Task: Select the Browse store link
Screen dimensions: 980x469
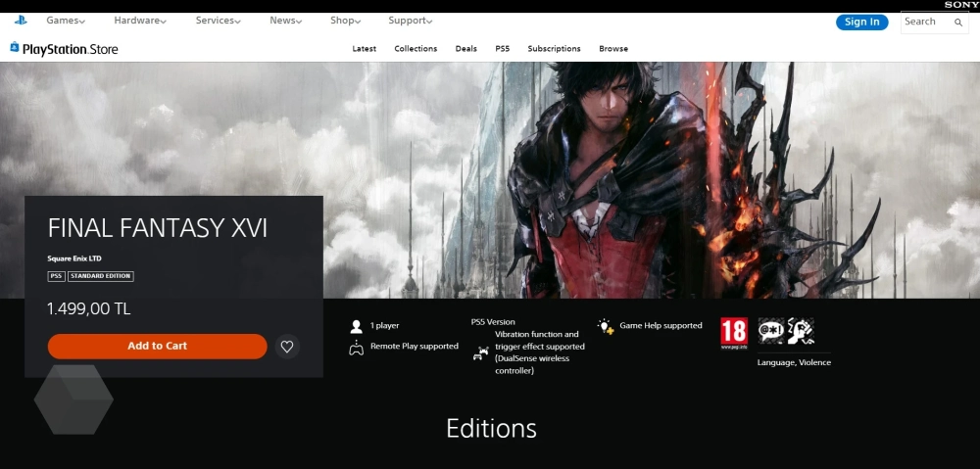Action: pos(613,49)
